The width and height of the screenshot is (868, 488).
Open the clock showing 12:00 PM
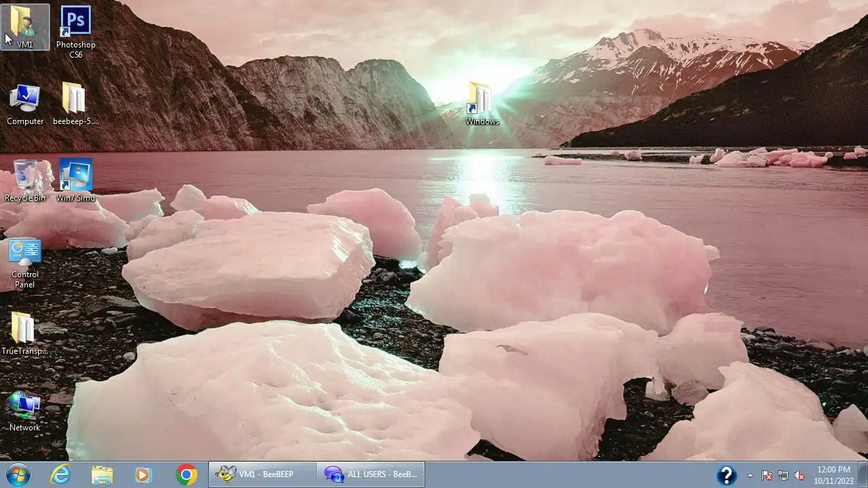(x=833, y=474)
